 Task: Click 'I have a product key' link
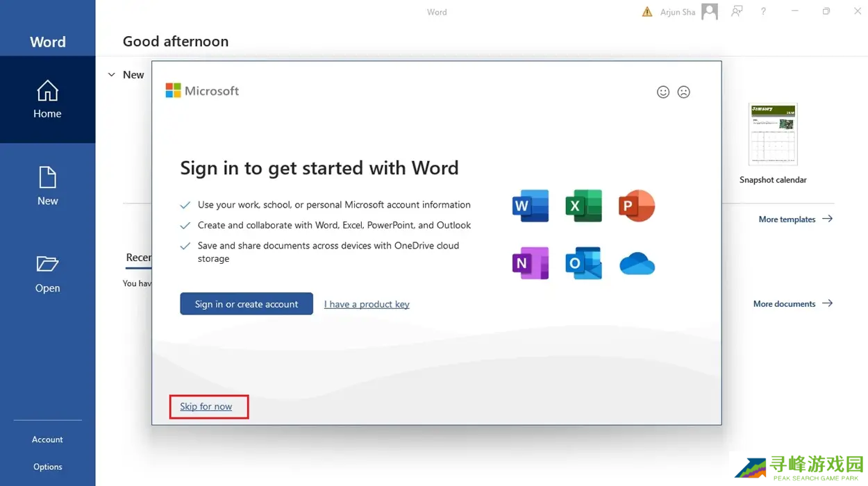point(367,304)
